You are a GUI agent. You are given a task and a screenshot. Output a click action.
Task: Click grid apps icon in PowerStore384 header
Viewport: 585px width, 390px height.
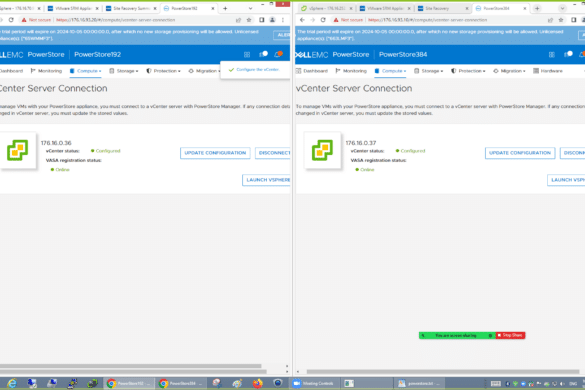click(552, 55)
